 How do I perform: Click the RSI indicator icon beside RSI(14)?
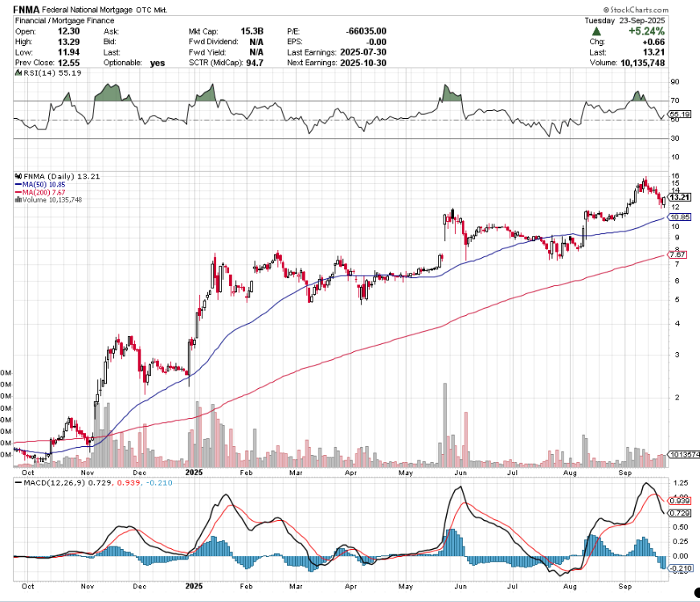[18, 73]
